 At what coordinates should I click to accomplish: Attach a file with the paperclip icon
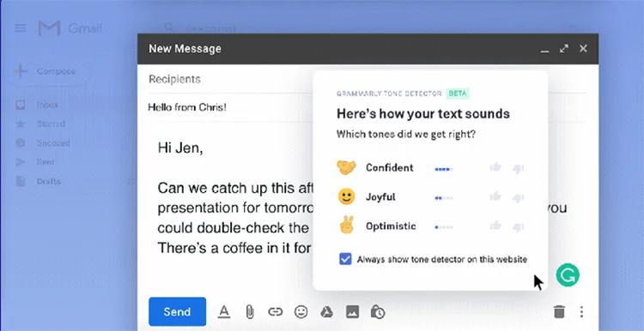249,312
